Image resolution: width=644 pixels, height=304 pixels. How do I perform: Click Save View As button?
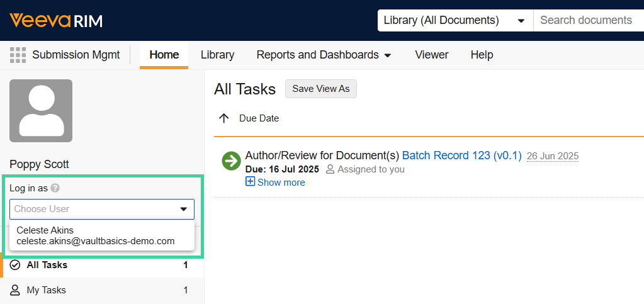[321, 89]
